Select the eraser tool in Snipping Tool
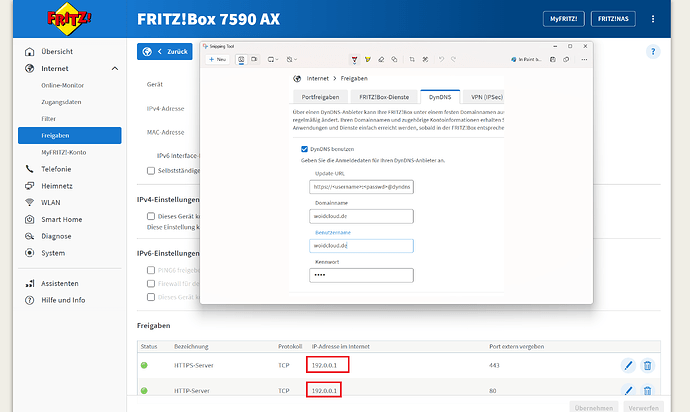Screen dimensions: 690x412 coord(381,59)
